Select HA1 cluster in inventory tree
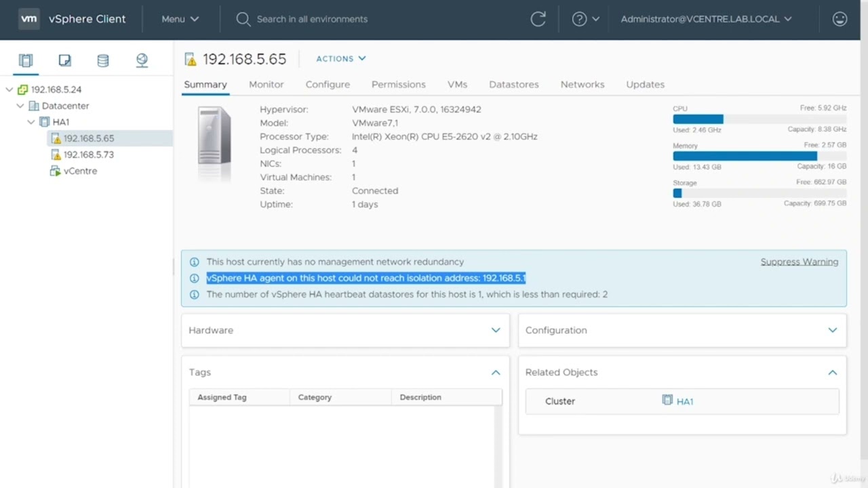 click(x=60, y=122)
